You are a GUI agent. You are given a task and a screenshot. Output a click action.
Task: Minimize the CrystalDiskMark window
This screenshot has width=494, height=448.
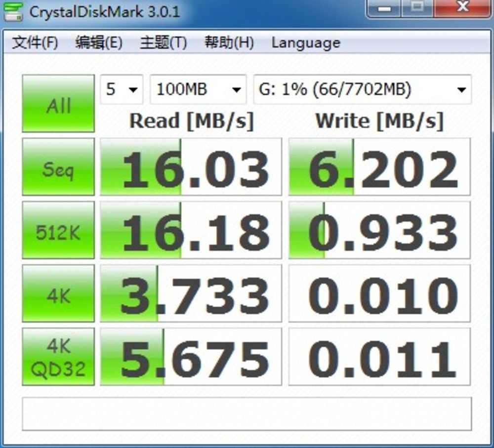tap(384, 8)
